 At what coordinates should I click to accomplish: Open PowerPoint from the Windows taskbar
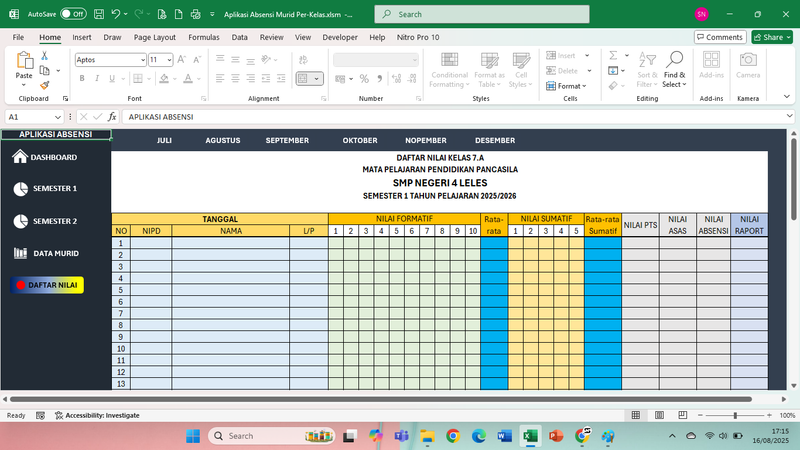(556, 436)
